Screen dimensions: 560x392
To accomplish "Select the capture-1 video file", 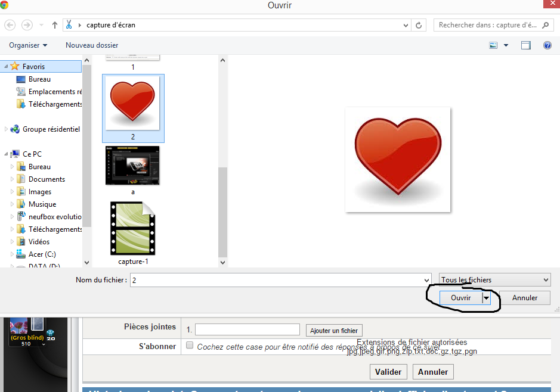I will tap(133, 234).
